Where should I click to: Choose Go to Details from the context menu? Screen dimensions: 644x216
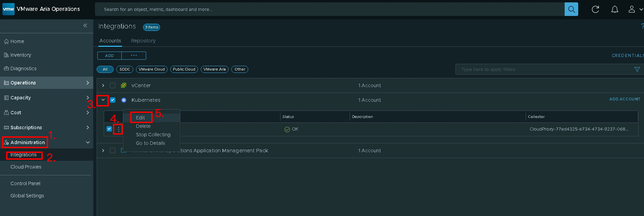[151, 143]
